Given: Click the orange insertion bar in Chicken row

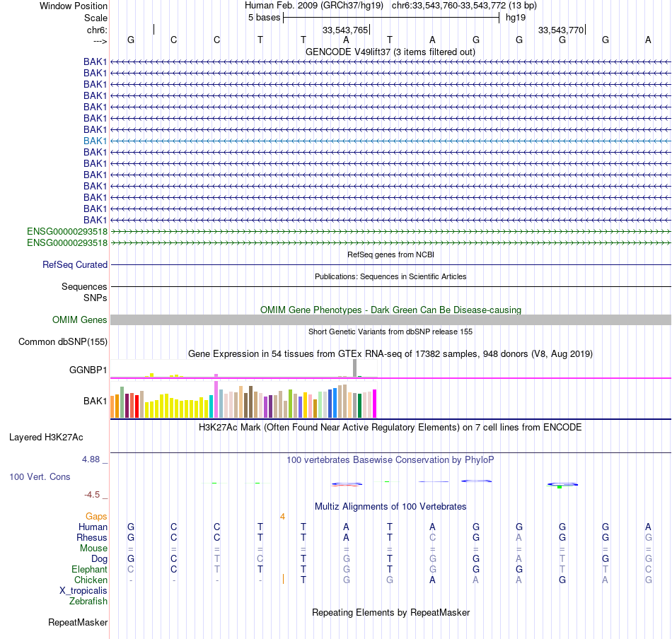Looking at the screenshot, I should (283, 580).
